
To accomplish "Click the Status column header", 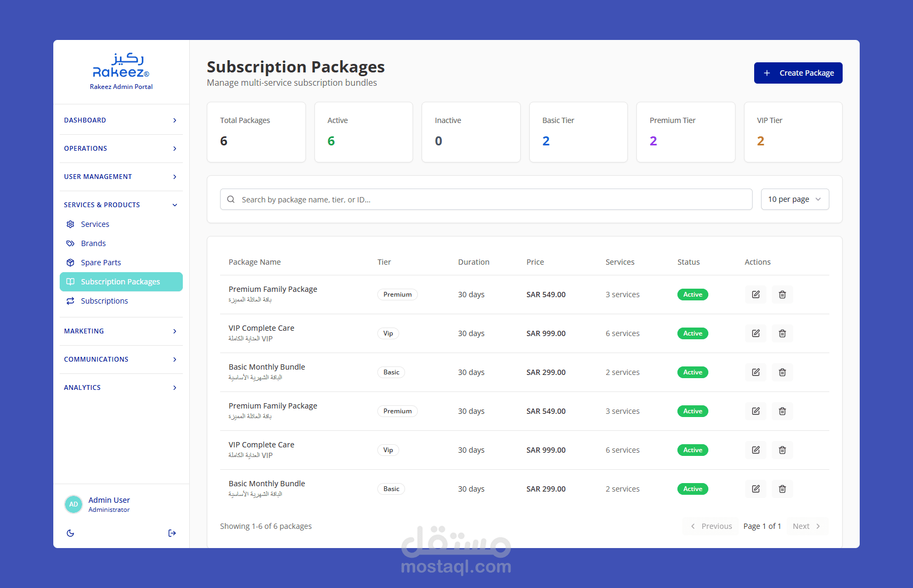I will (689, 262).
